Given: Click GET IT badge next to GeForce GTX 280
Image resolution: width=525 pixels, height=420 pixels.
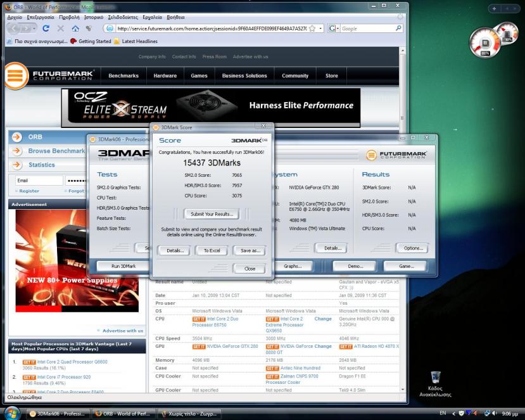Looking at the screenshot, I should point(199,347).
